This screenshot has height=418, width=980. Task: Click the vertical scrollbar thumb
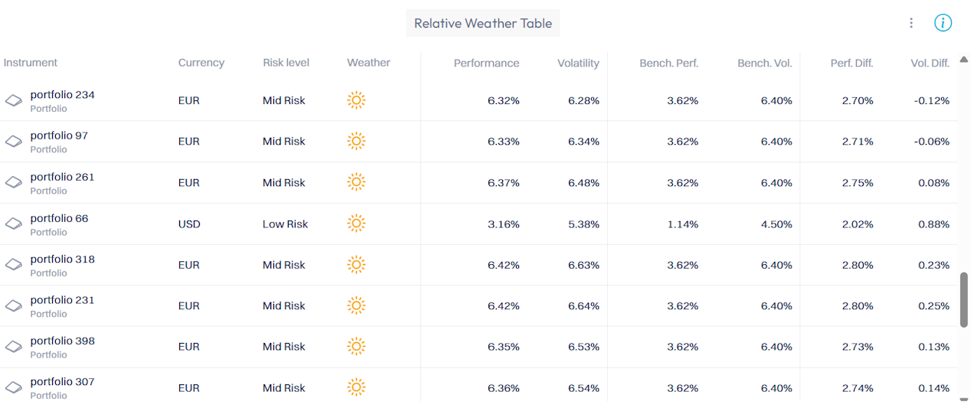[964, 299]
